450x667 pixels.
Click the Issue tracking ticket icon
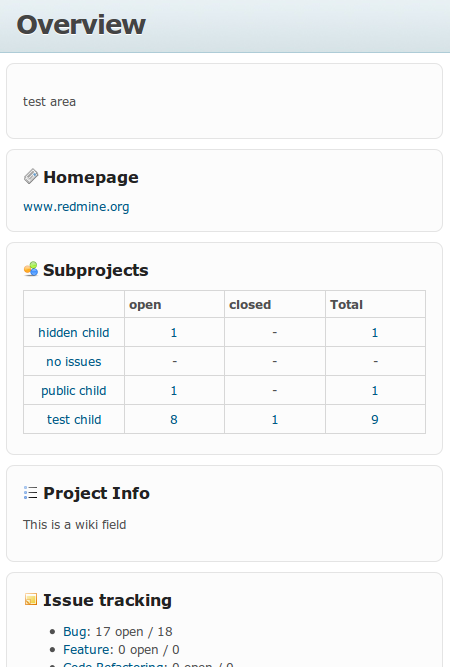[31, 599]
